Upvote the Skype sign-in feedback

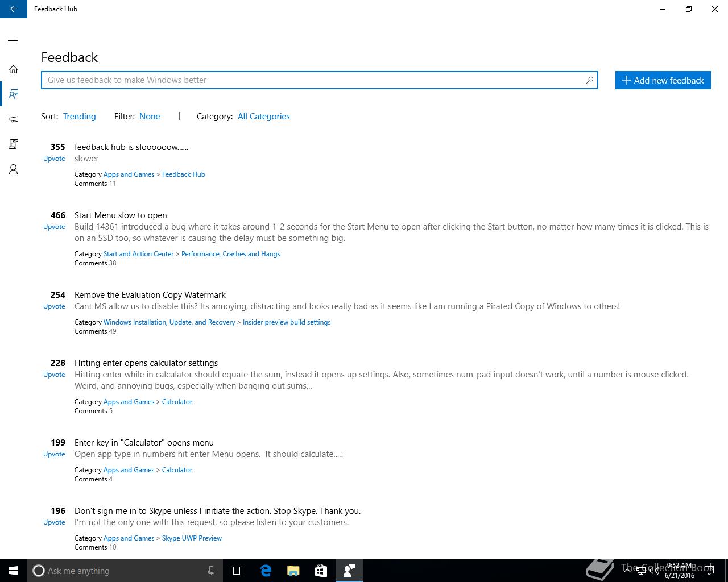click(54, 522)
